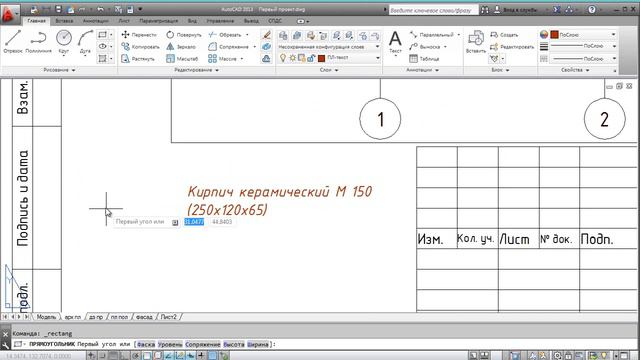Viewport: 640px width, 360px height.
Task: Select the Отрезок line tool
Action: pos(13,42)
